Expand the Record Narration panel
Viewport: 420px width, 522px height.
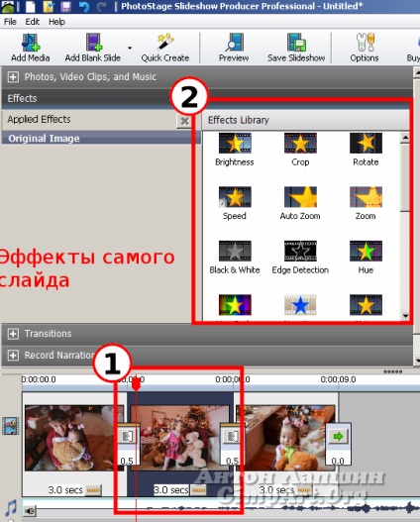[x=13, y=356]
